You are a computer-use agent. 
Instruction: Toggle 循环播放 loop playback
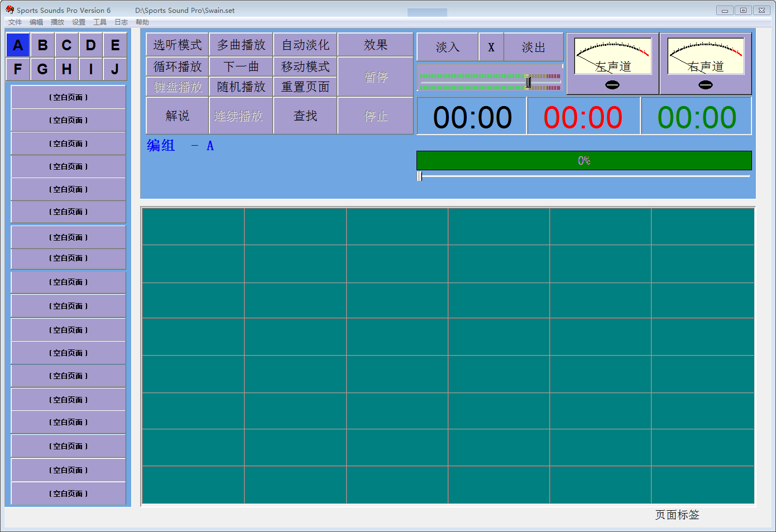178,66
